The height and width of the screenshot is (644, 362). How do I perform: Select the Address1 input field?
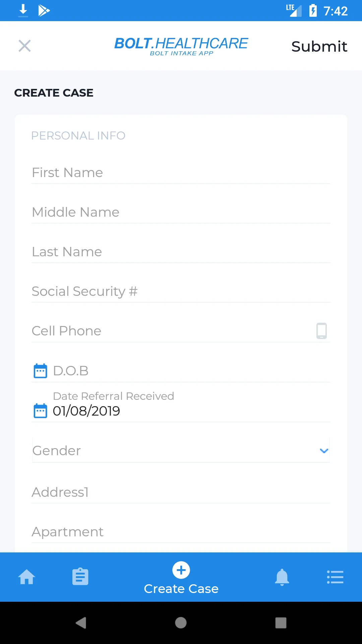pos(181,492)
